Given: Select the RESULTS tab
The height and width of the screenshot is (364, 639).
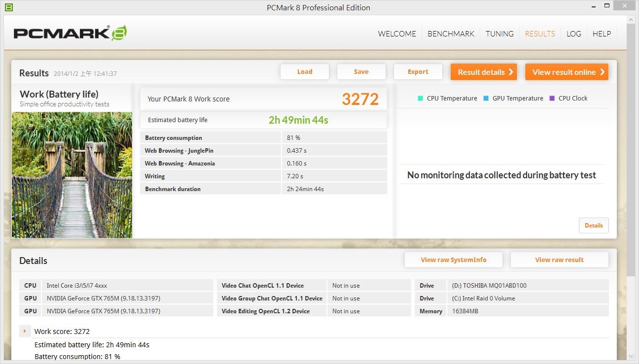Looking at the screenshot, I should point(540,33).
